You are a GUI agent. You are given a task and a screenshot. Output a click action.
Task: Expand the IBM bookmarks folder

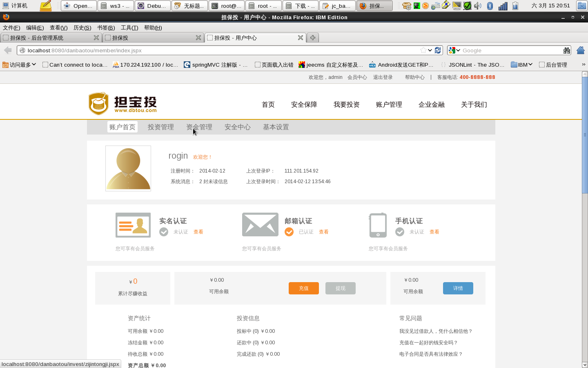(x=521, y=65)
